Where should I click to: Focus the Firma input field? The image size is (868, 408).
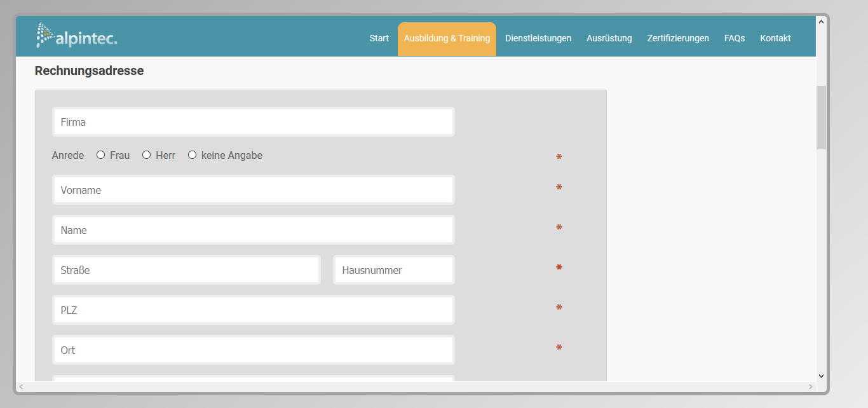tap(254, 122)
